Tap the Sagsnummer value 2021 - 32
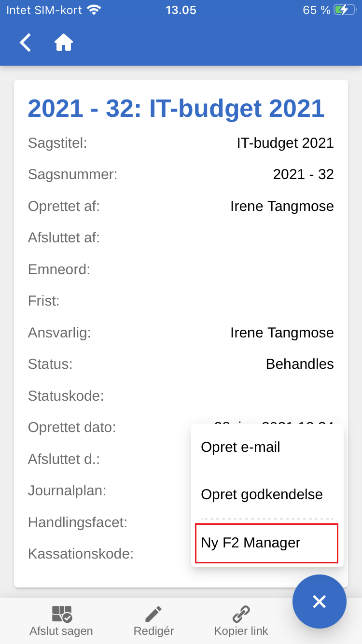The height and width of the screenshot is (644, 362). (303, 174)
